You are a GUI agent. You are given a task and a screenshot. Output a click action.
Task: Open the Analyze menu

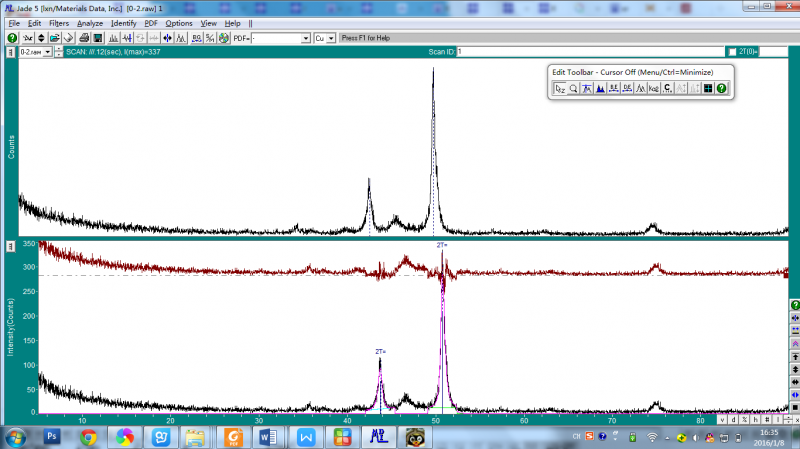click(90, 23)
